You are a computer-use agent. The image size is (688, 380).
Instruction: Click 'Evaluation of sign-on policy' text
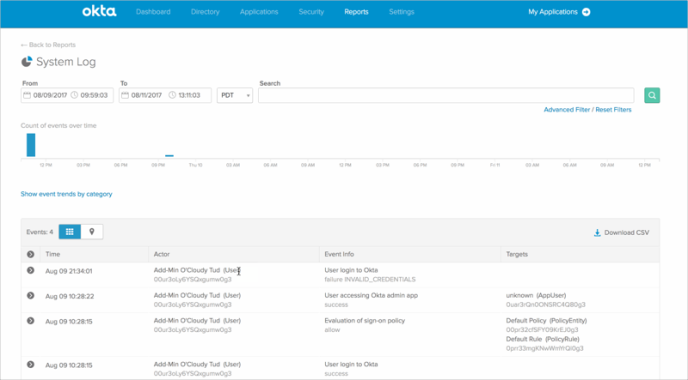tap(365, 320)
